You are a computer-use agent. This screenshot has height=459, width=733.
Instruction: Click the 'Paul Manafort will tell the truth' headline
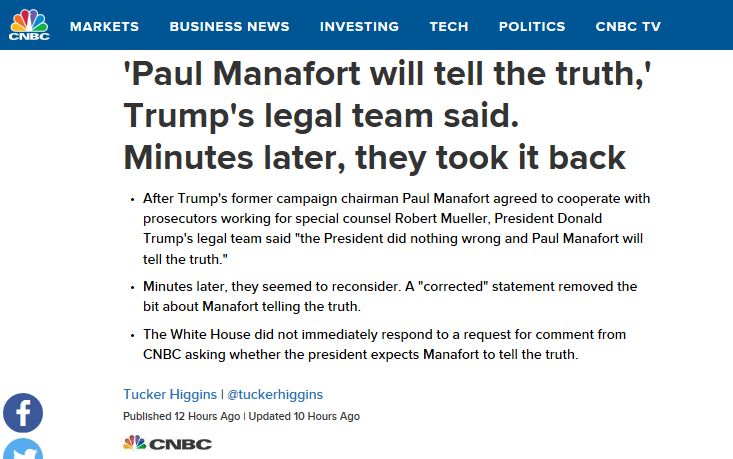(x=387, y=115)
